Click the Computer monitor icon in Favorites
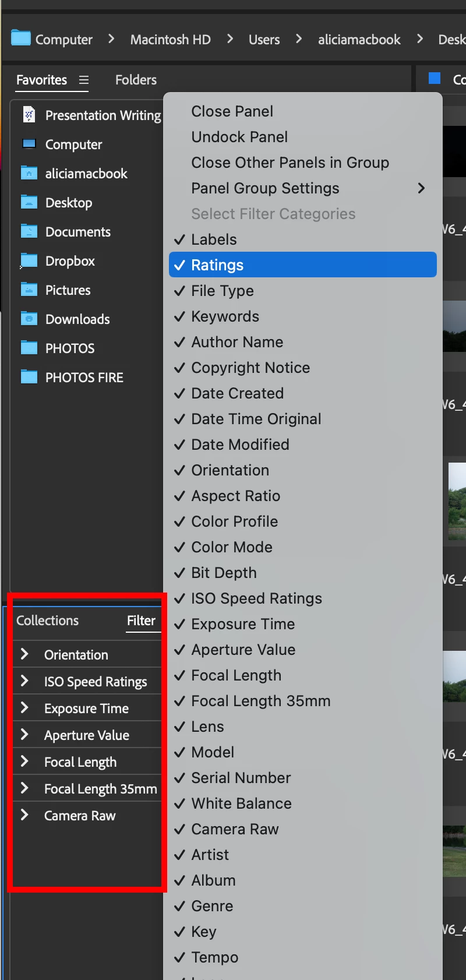Image resolution: width=466 pixels, height=980 pixels. point(29,144)
